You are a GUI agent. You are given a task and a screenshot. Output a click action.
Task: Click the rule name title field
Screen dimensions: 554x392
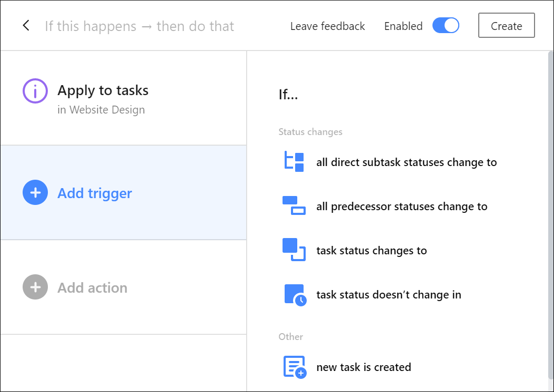click(x=139, y=26)
